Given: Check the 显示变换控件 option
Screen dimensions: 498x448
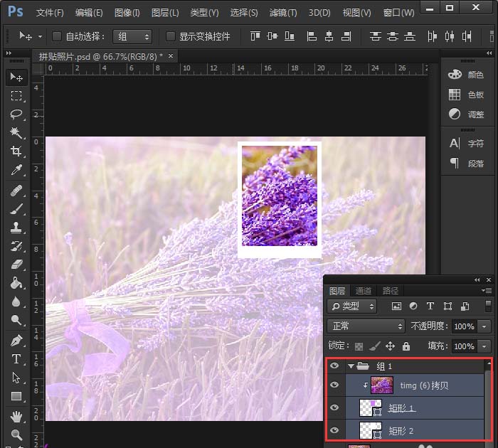Looking at the screenshot, I should pos(170,36).
